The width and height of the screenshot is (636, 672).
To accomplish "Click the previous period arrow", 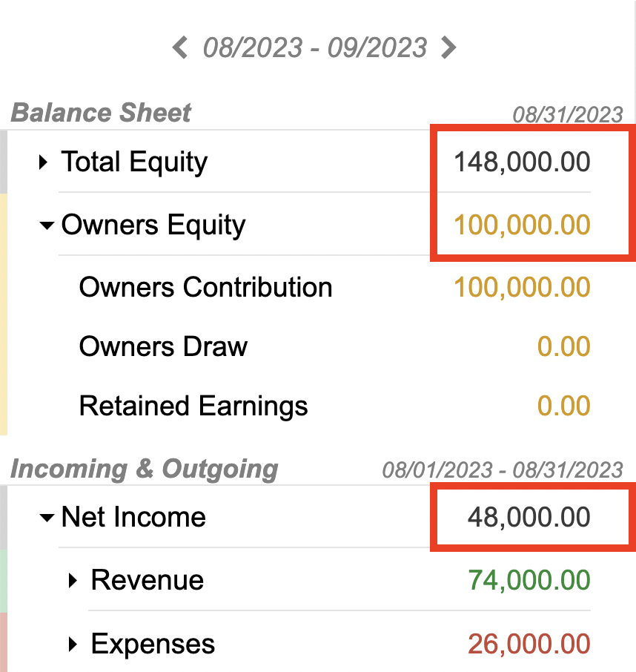I will click(x=179, y=47).
